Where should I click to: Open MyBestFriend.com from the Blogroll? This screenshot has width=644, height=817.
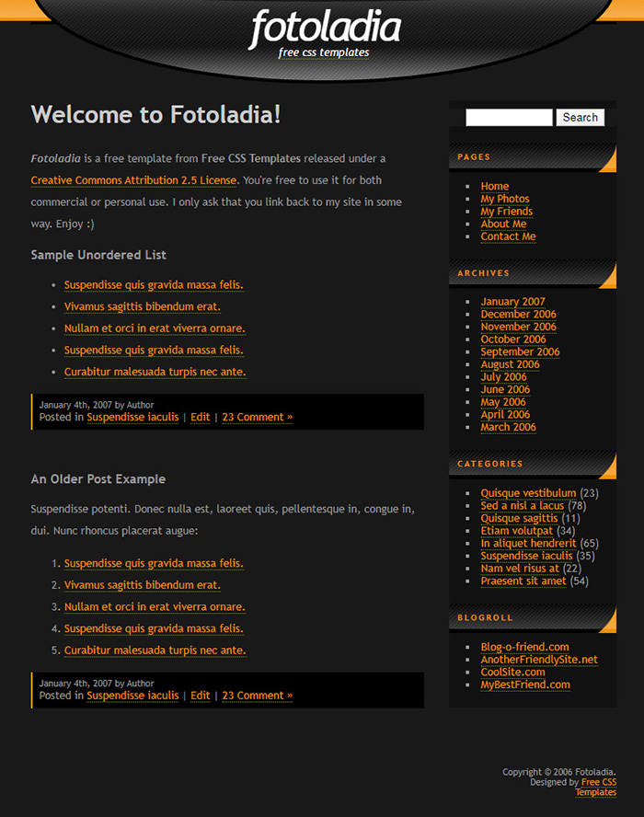coord(526,685)
